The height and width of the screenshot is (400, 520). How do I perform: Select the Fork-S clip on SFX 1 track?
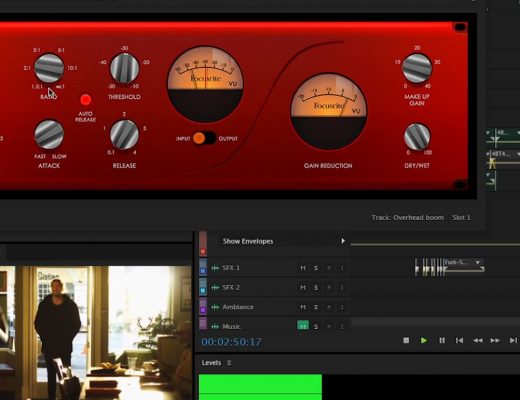click(x=464, y=266)
